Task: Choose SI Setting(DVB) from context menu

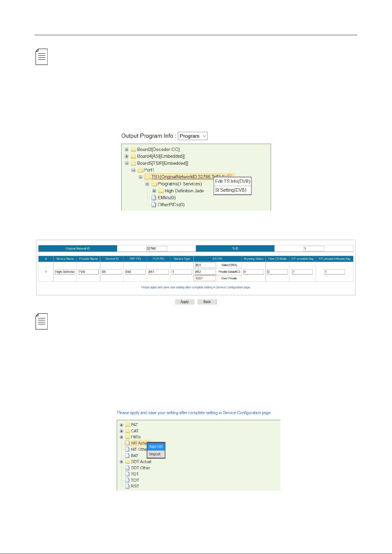Action: click(233, 190)
